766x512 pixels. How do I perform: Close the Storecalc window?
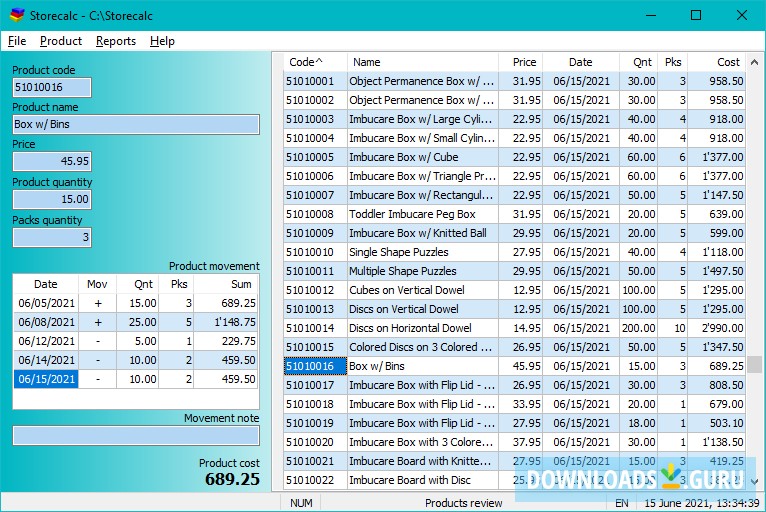(741, 15)
